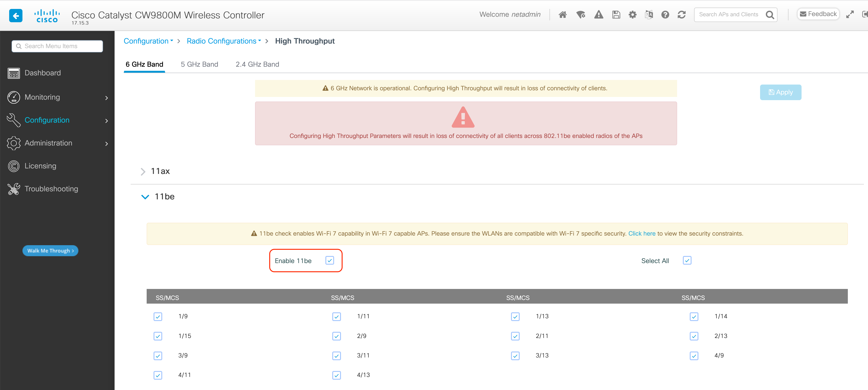
Task: Uncheck the 2/13 SS/MCS checkbox
Action: [694, 336]
